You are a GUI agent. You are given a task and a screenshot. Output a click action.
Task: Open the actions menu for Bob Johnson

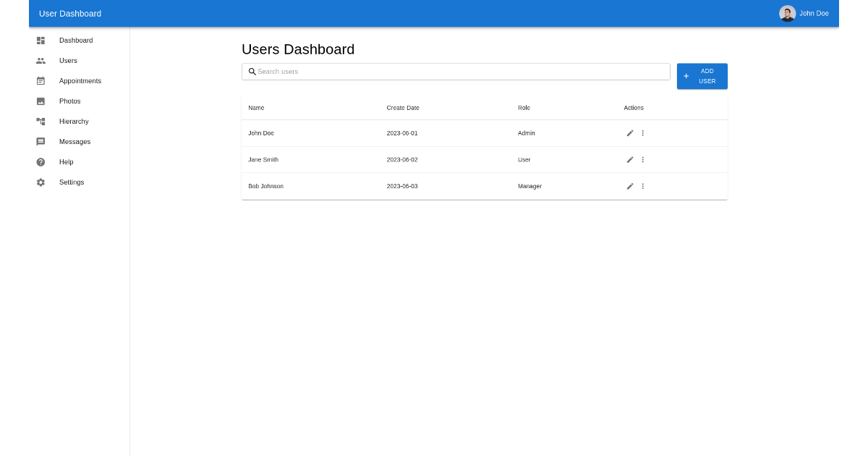coord(643,186)
